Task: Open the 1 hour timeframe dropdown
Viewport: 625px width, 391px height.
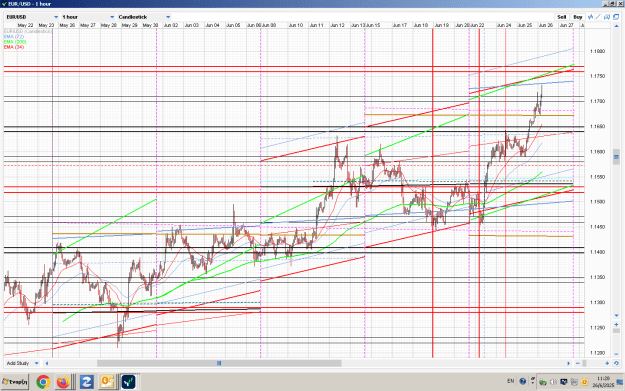Action: tap(88, 17)
